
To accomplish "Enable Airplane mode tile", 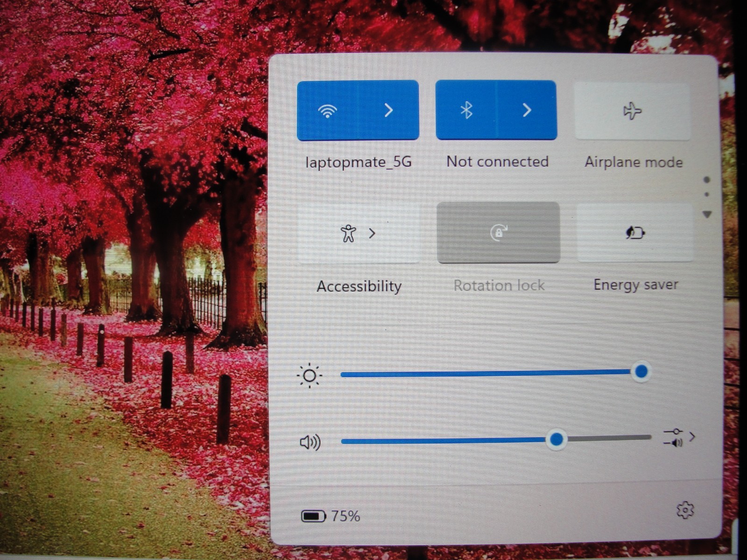I will tap(632, 111).
